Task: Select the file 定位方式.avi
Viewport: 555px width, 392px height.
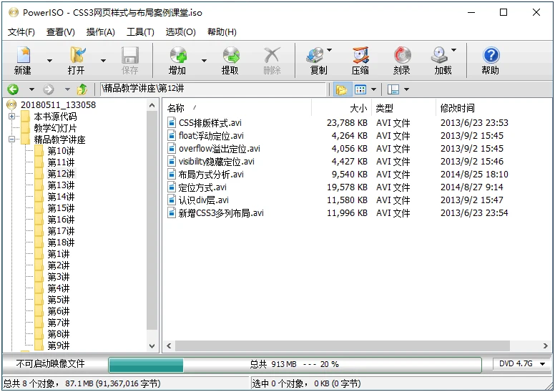Action: pos(202,187)
